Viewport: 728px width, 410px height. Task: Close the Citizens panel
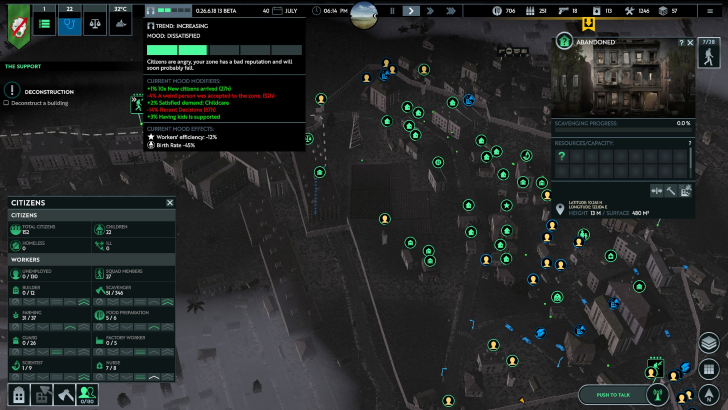tap(170, 203)
